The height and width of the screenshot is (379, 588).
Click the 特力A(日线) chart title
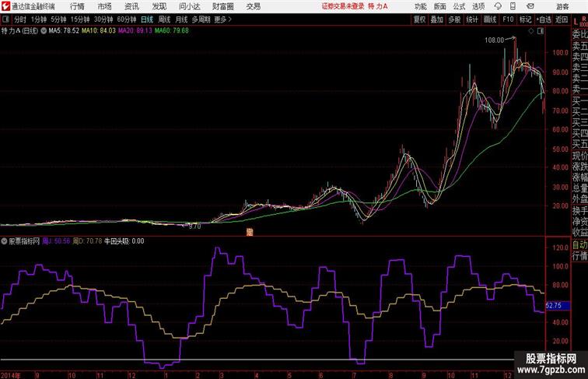[x=19, y=31]
